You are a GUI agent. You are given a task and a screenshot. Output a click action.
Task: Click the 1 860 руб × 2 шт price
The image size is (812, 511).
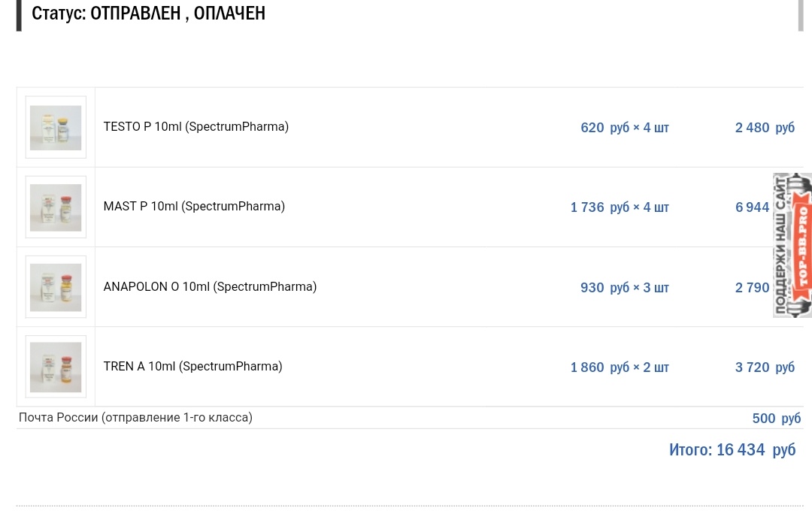tap(620, 367)
